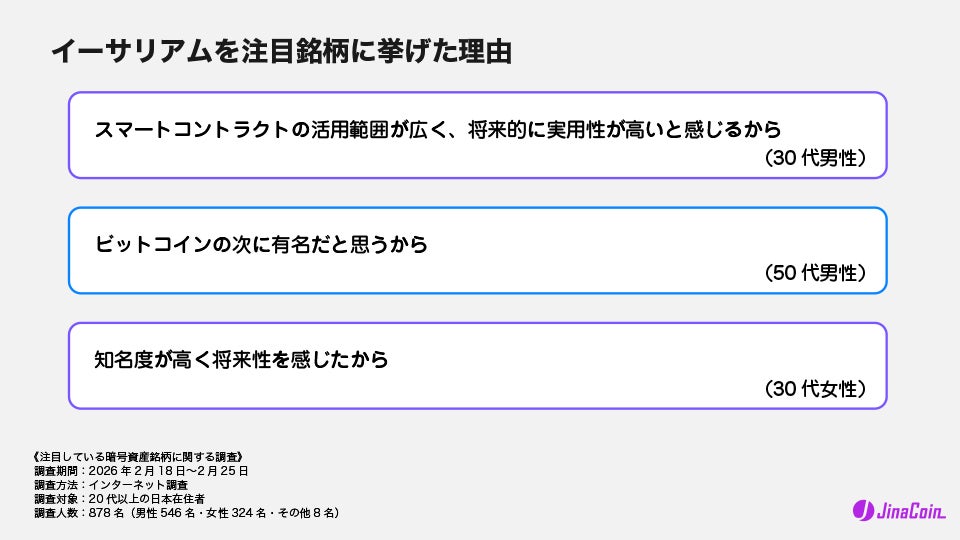Click the JinaCoin brand name text
960x540 pixels.
909,511
